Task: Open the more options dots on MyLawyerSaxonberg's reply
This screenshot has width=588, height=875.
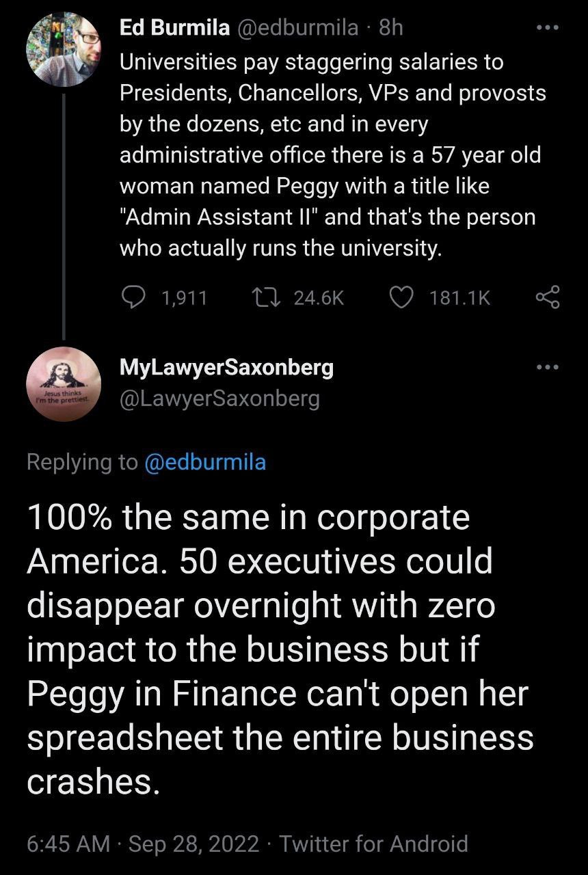Action: (x=548, y=368)
